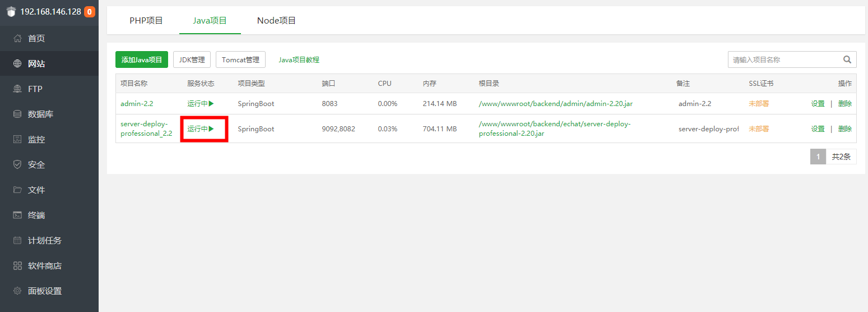
Task: Click the search magnifier icon
Action: coord(847,59)
